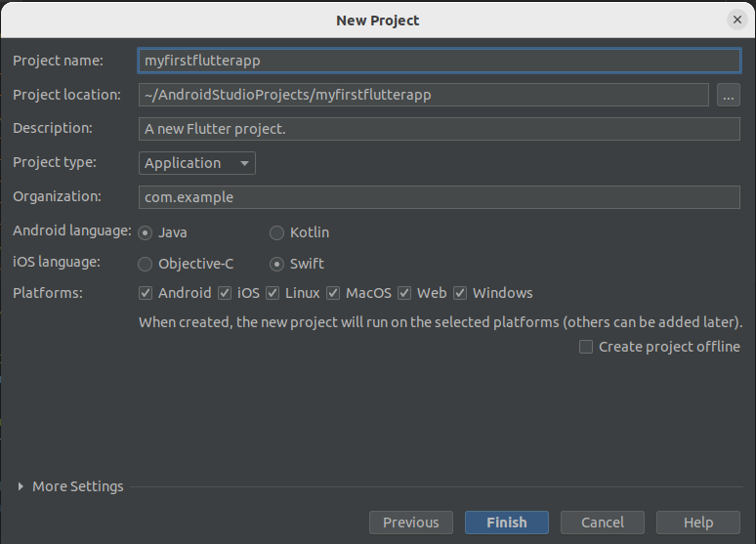The width and height of the screenshot is (756, 544).
Task: Enable Create project offline
Action: 586,347
